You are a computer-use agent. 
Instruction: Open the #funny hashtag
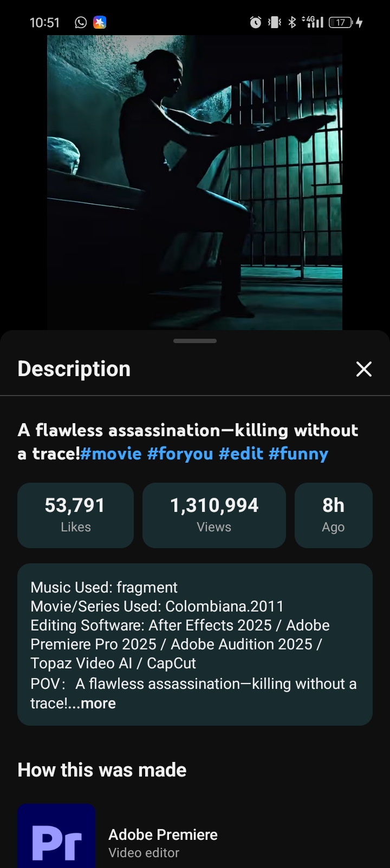pyautogui.click(x=298, y=453)
